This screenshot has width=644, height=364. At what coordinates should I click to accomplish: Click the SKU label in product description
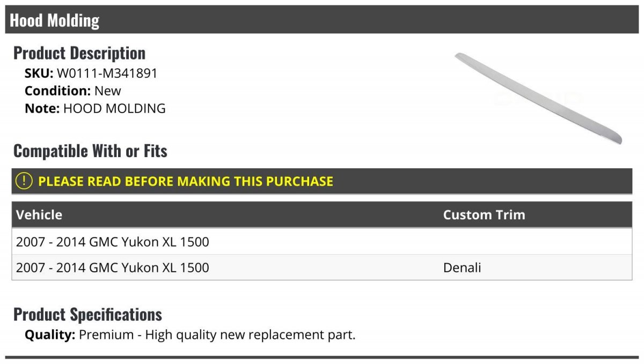tap(39, 73)
